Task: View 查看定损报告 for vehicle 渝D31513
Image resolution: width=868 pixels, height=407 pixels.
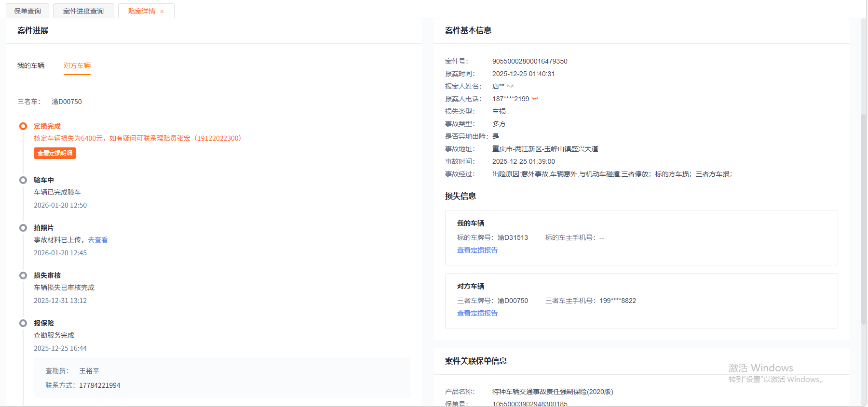Action: [x=477, y=250]
